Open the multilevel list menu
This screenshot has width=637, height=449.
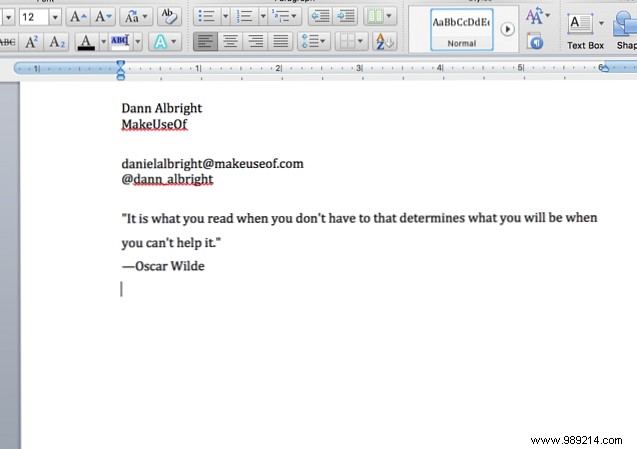point(284,17)
